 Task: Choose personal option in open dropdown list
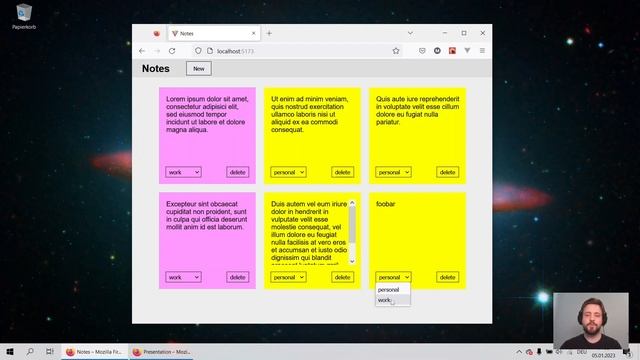point(393,289)
